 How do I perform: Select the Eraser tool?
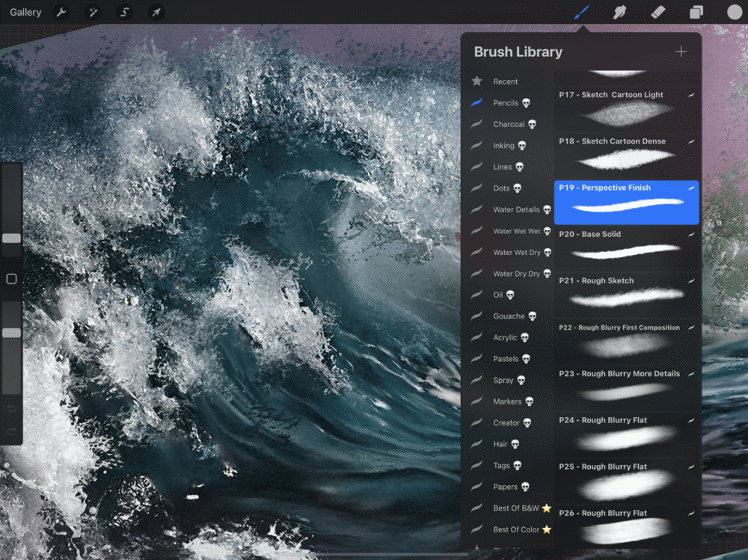(657, 12)
